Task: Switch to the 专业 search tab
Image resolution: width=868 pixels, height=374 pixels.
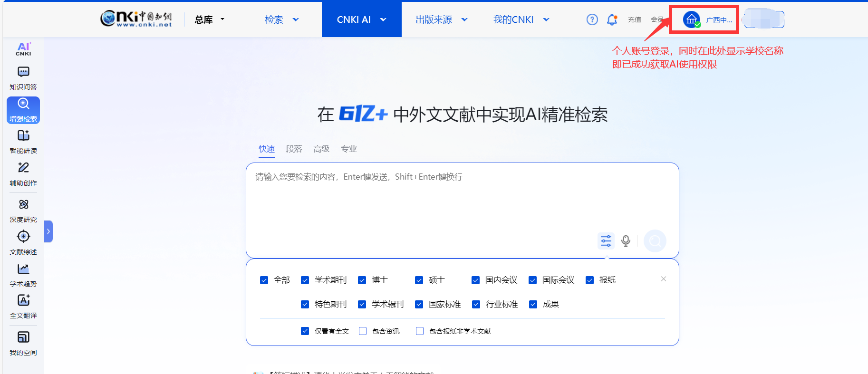Action: (349, 149)
